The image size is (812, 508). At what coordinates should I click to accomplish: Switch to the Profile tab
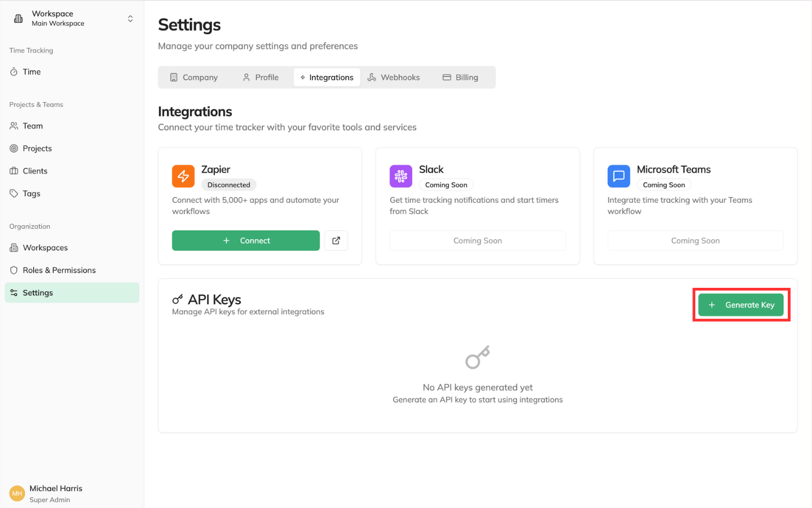tap(260, 77)
